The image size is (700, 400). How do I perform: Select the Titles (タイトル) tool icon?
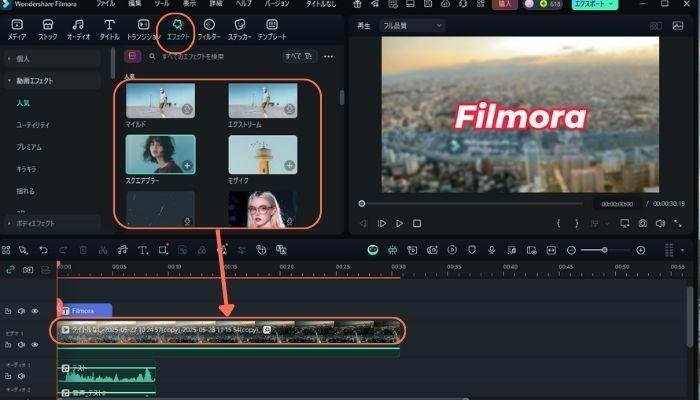111,27
